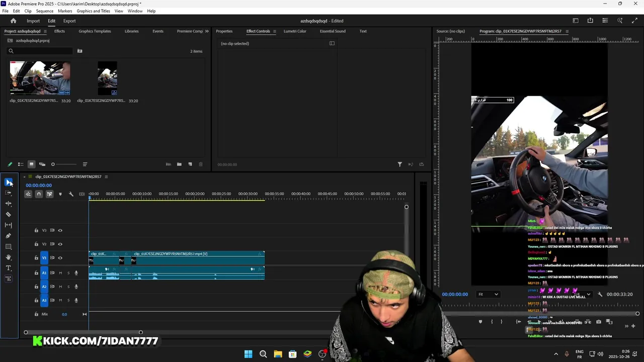Open timeline display settings wrench icon
This screenshot has width=644, height=362.
[71, 194]
